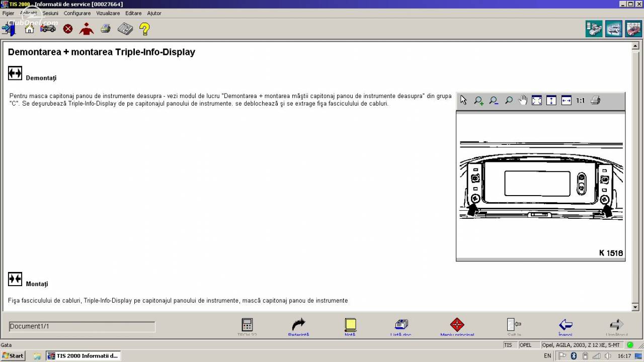Image resolution: width=644 pixels, height=362 pixels.
Task: Open the Editare menu
Action: 133,13
